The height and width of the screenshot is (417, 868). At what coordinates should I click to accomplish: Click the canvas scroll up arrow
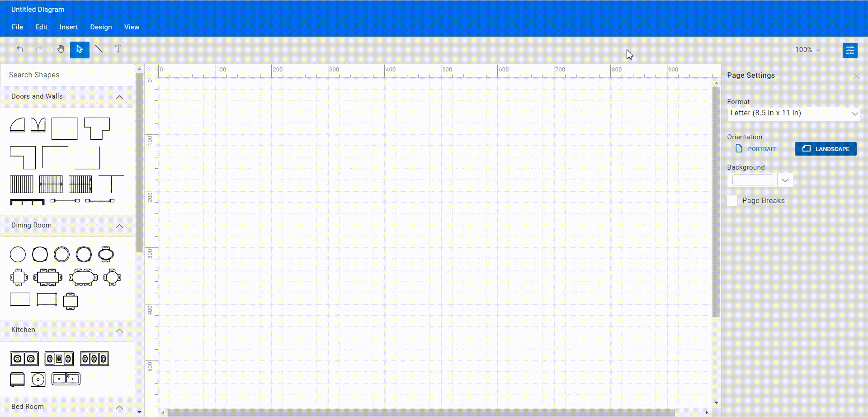tap(716, 83)
